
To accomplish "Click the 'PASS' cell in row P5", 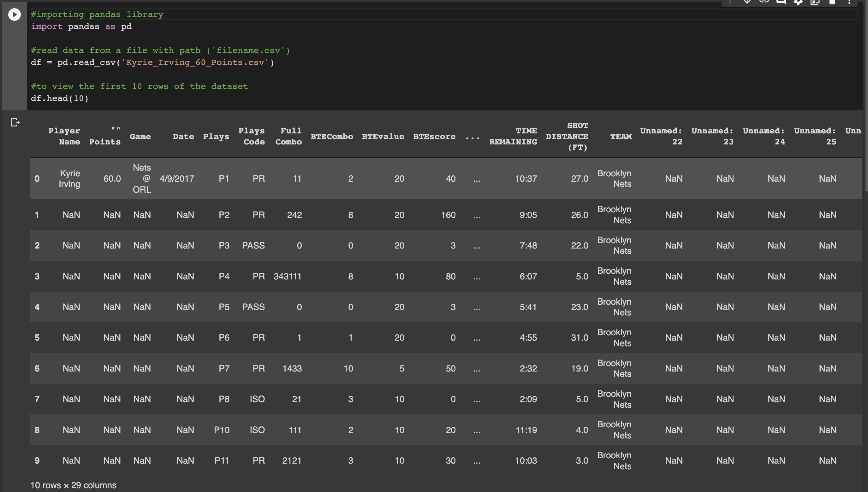I will point(253,307).
